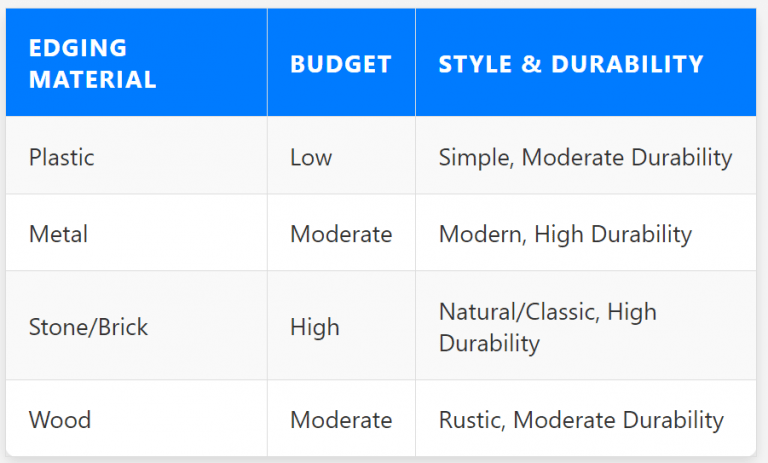Select the Wood material cell
Viewport: 768px width, 463px height.
point(58,420)
